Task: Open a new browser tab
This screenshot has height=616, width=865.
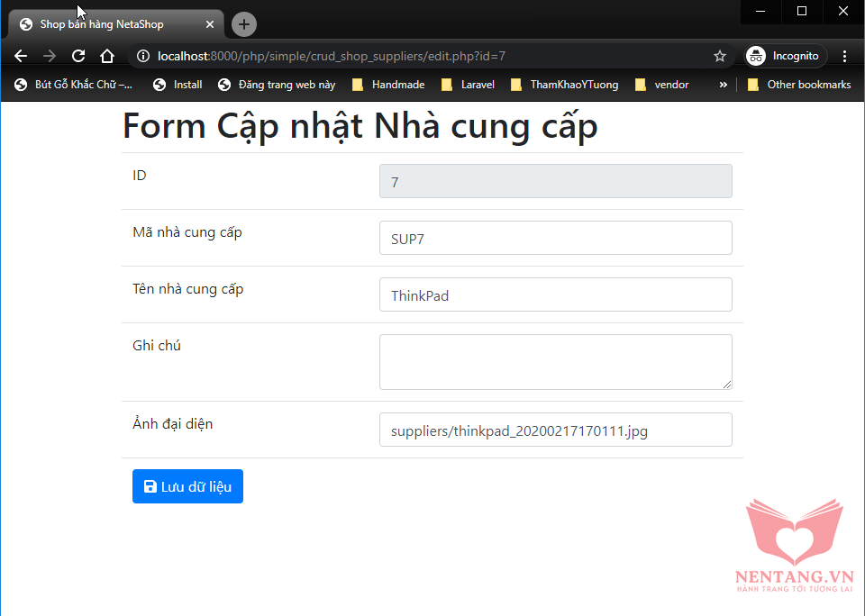Action: [x=244, y=24]
